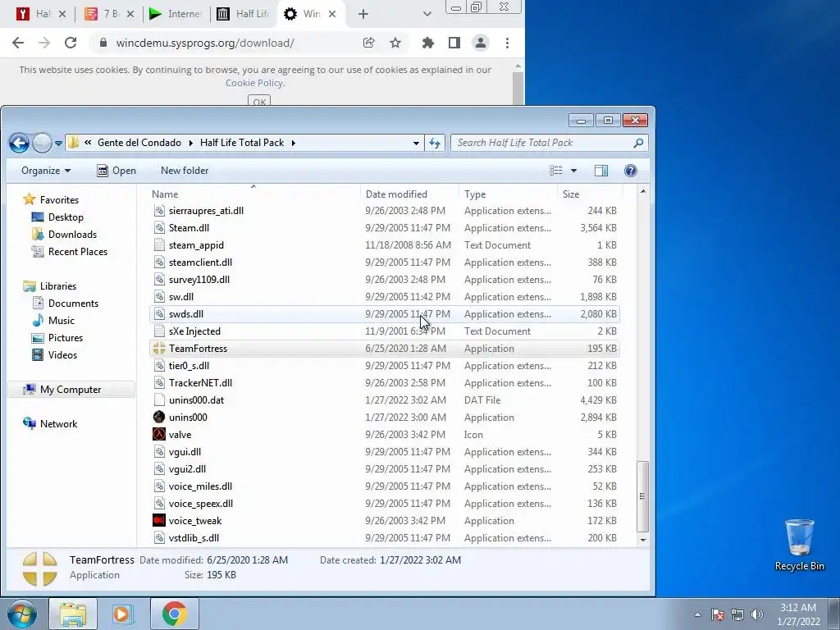Select the TeamFortress application icon
The width and height of the screenshot is (840, 630).
pos(159,348)
